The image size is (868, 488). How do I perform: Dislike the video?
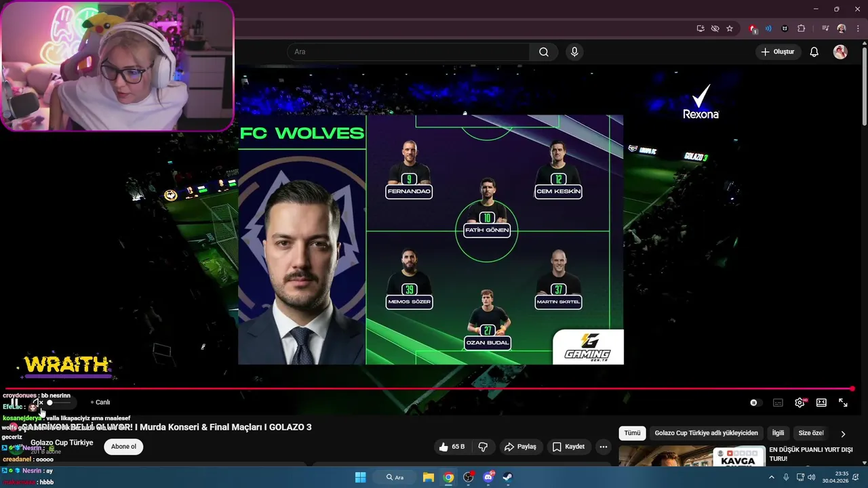point(484,447)
